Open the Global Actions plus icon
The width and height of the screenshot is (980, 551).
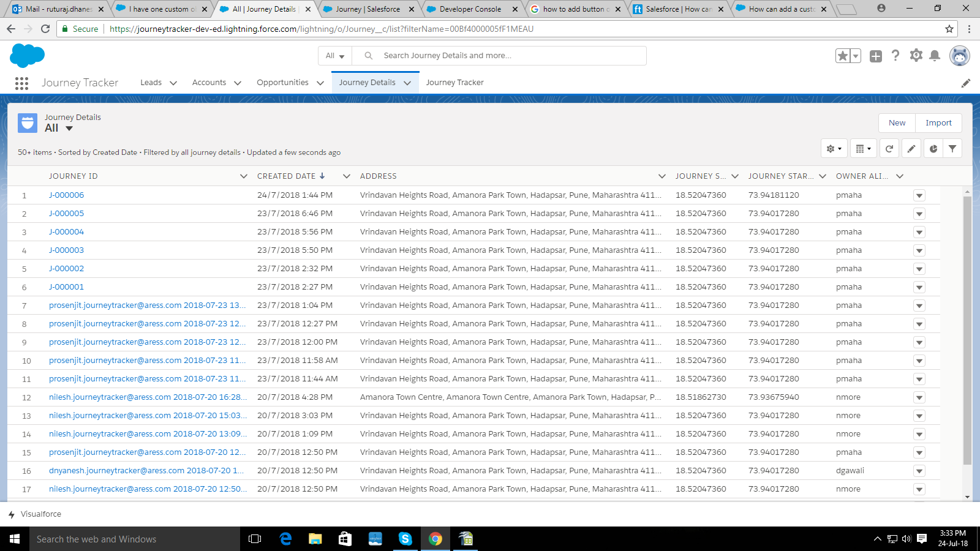(x=876, y=56)
